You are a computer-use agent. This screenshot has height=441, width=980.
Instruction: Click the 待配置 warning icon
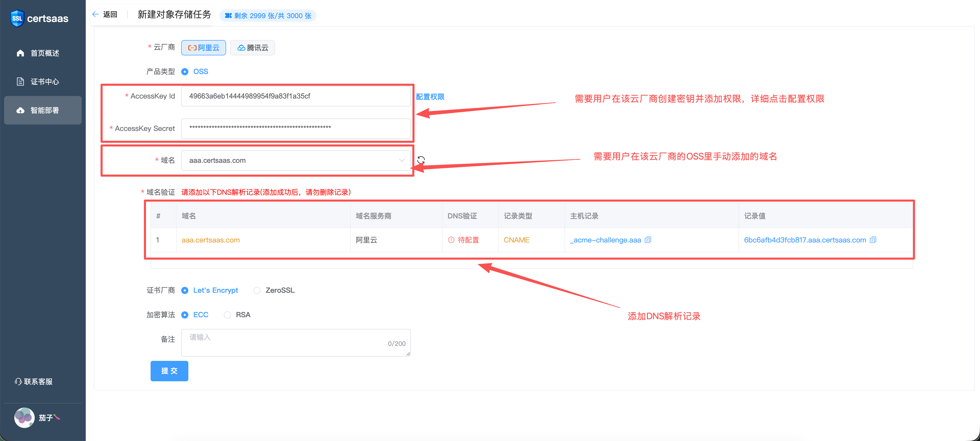pyautogui.click(x=451, y=240)
